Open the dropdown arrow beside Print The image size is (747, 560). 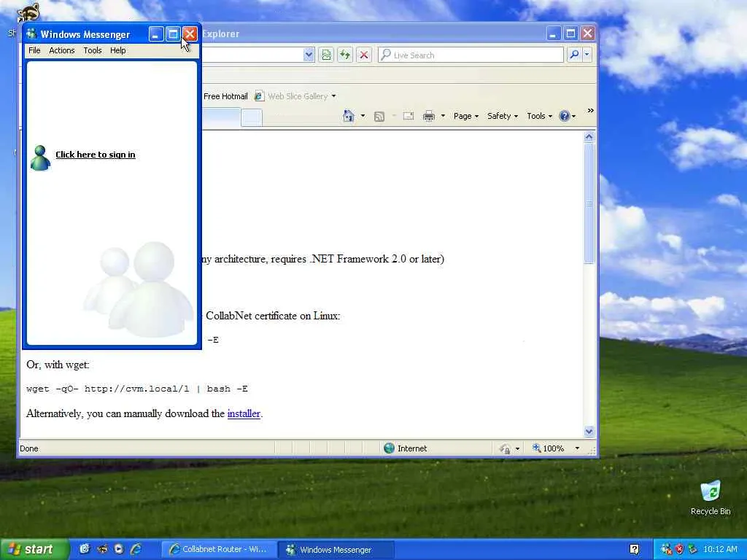pos(443,116)
